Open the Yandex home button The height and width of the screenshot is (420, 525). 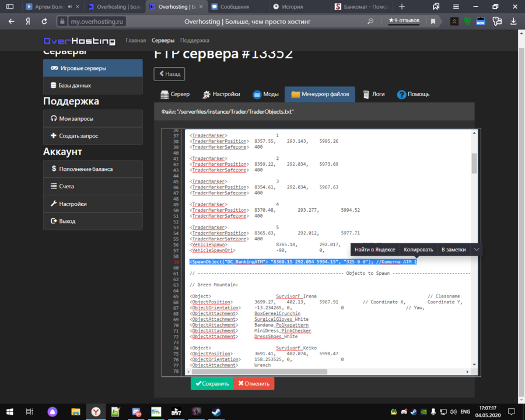click(28, 22)
